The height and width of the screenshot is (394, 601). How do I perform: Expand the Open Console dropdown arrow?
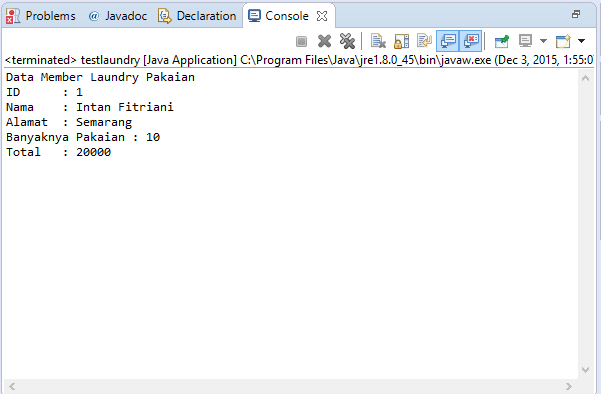click(581, 41)
